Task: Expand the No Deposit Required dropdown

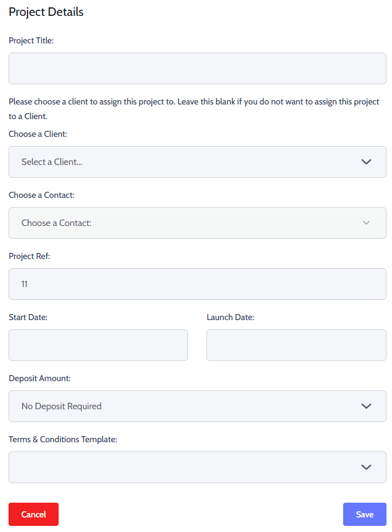Action: pos(197,406)
